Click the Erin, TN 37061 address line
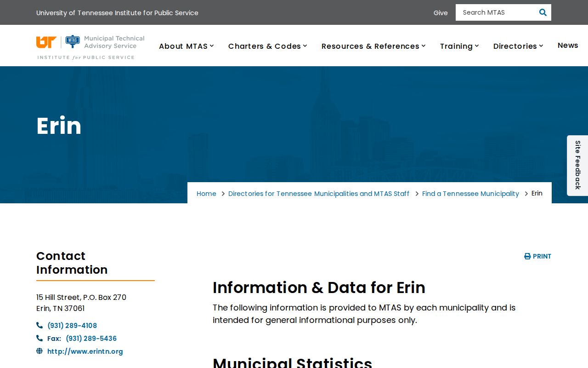Screen dimensions: 588x368 point(61,308)
